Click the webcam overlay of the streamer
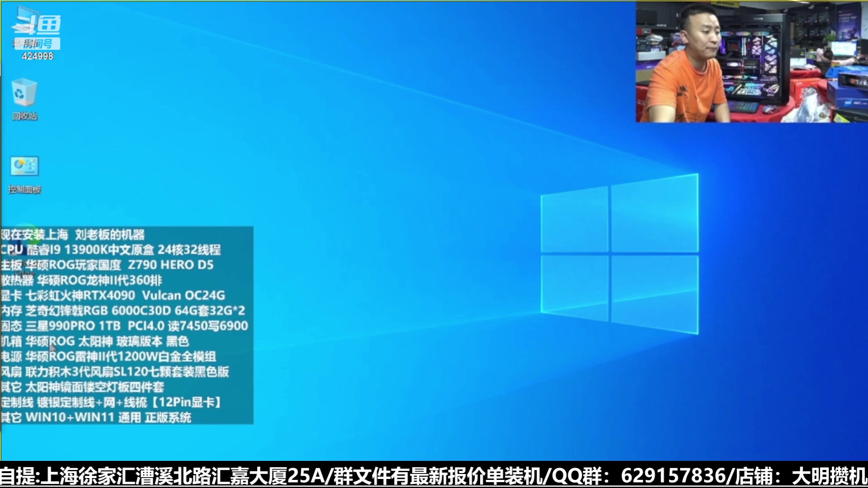This screenshot has height=488, width=868. tap(751, 62)
